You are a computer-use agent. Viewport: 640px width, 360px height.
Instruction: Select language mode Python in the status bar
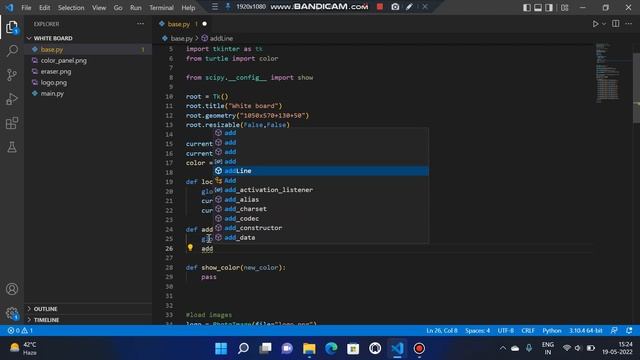pos(551,331)
